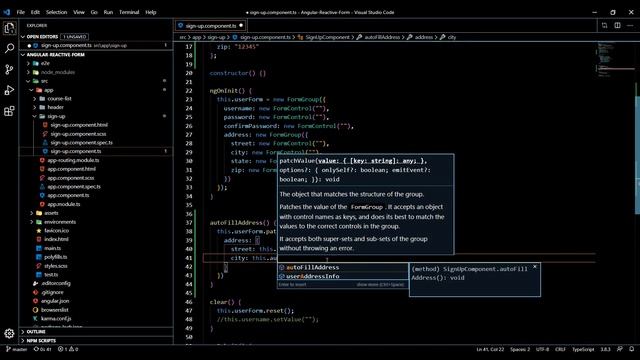The width and height of the screenshot is (640, 360).
Task: Split the editor to the right
Action: point(617,26)
